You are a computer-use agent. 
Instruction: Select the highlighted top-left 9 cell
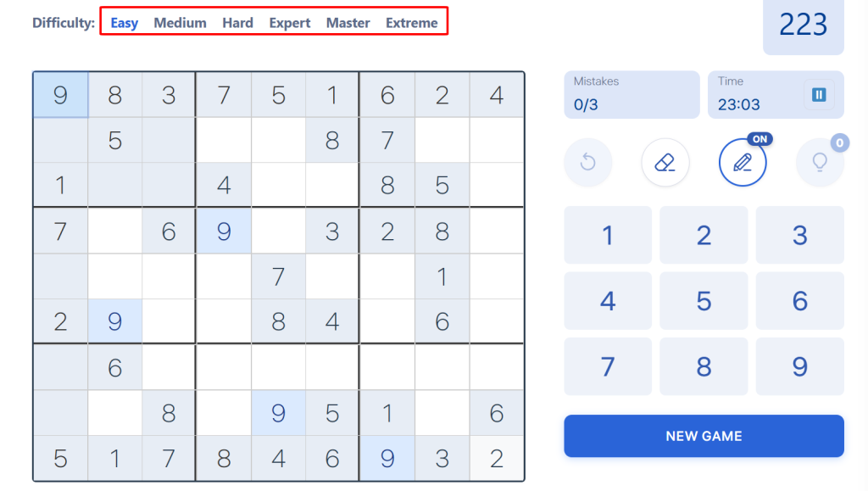[60, 95]
